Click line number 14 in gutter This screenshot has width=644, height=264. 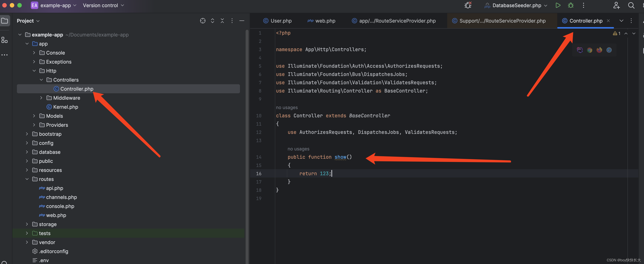(x=259, y=157)
